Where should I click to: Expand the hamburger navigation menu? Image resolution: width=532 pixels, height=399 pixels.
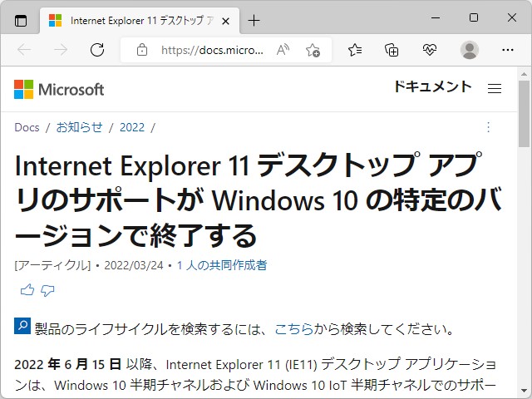495,89
